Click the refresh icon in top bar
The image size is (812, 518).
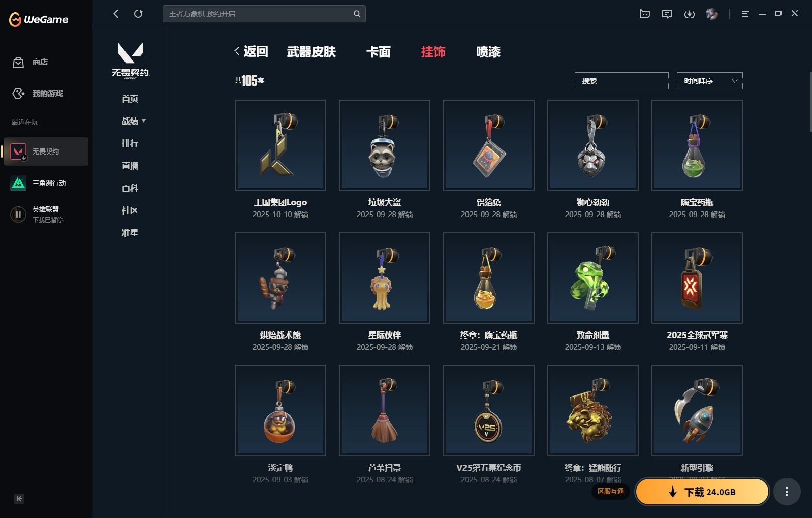138,14
